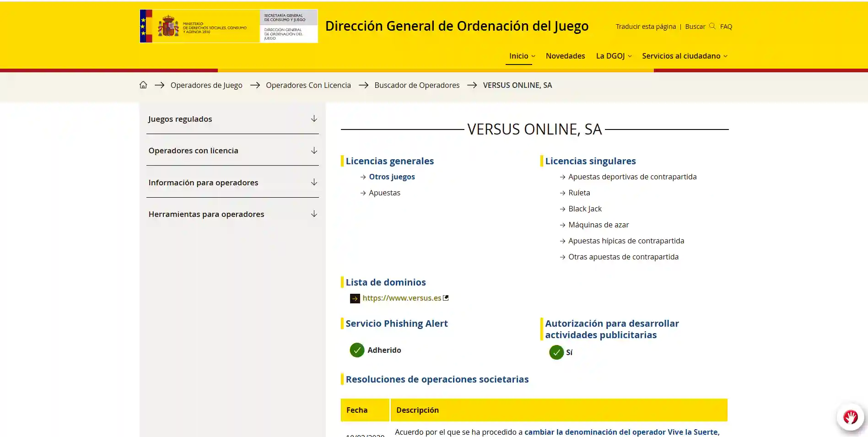The width and height of the screenshot is (868, 437).
Task: Expand Información para operadores arrow
Action: tap(314, 183)
